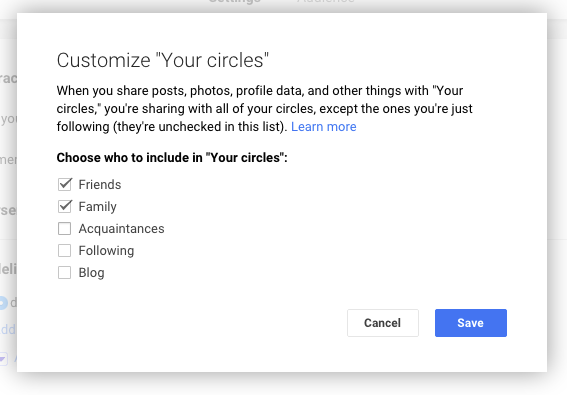This screenshot has width=567, height=395.
Task: Uncheck the Friends checkbox
Action: 65,184
